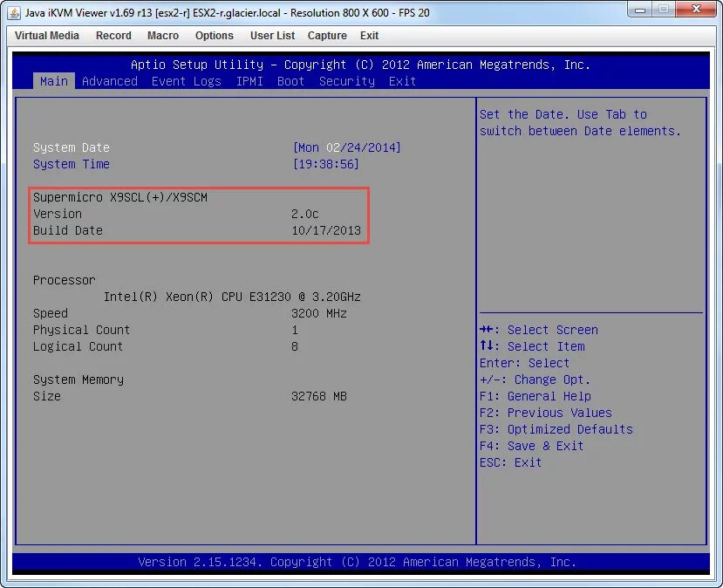This screenshot has height=588, width=723.
Task: Click the F4: Save & Exit hint
Action: pyautogui.click(x=532, y=447)
